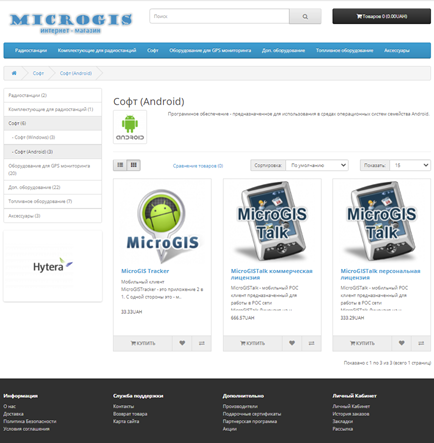The height and width of the screenshot is (443, 434).
Task: Open Карта сайта footer link
Action: point(126,421)
